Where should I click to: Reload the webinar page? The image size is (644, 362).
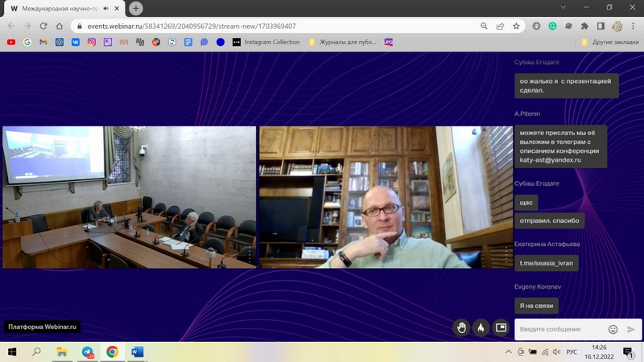(x=43, y=26)
